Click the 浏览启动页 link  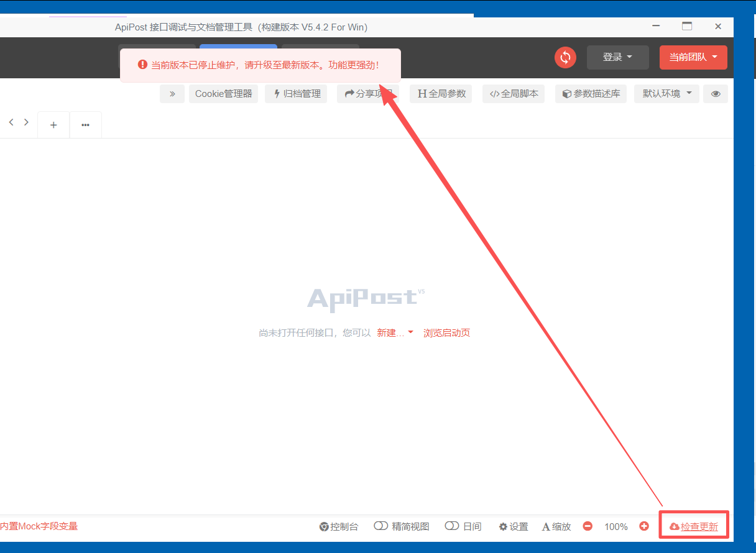[x=446, y=333]
